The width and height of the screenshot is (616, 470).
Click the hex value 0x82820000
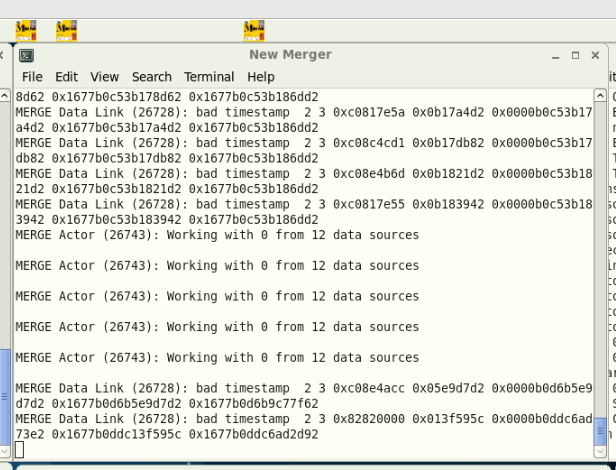tap(369, 419)
